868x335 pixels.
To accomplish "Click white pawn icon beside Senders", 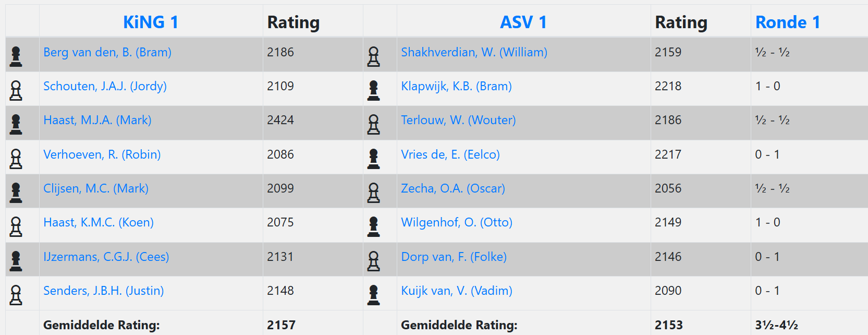I will (x=16, y=295).
